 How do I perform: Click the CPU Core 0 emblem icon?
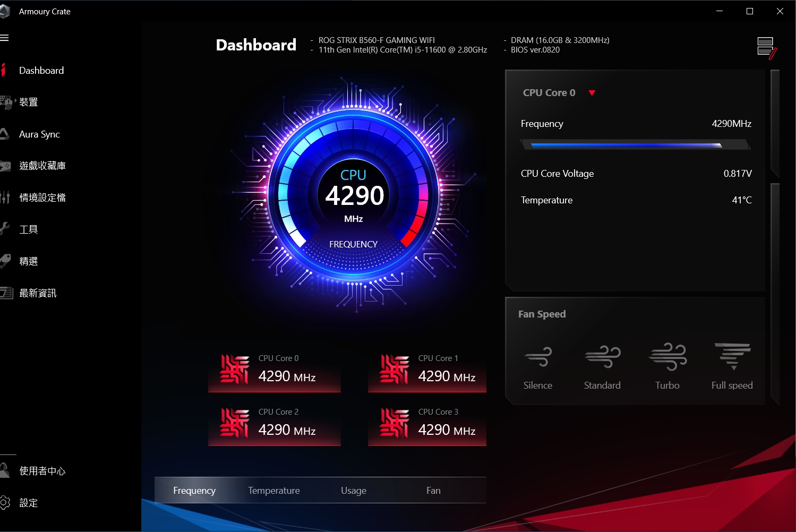tap(234, 369)
